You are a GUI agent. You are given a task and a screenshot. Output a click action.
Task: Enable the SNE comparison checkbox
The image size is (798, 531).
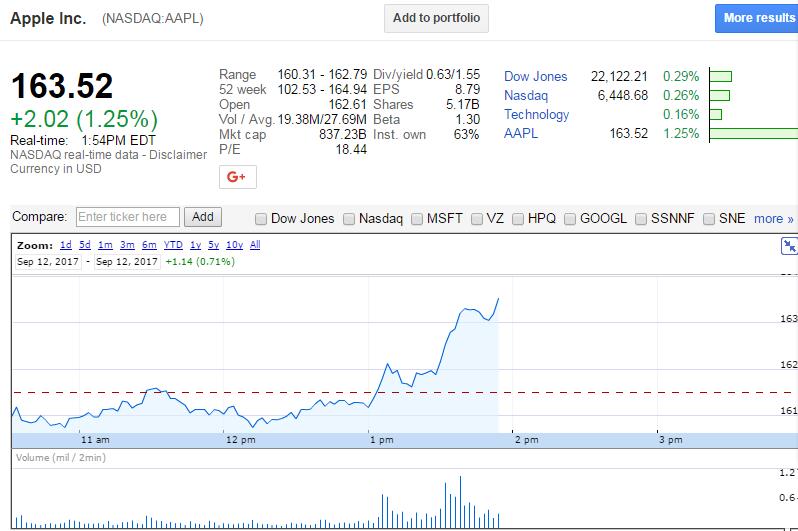pos(709,219)
